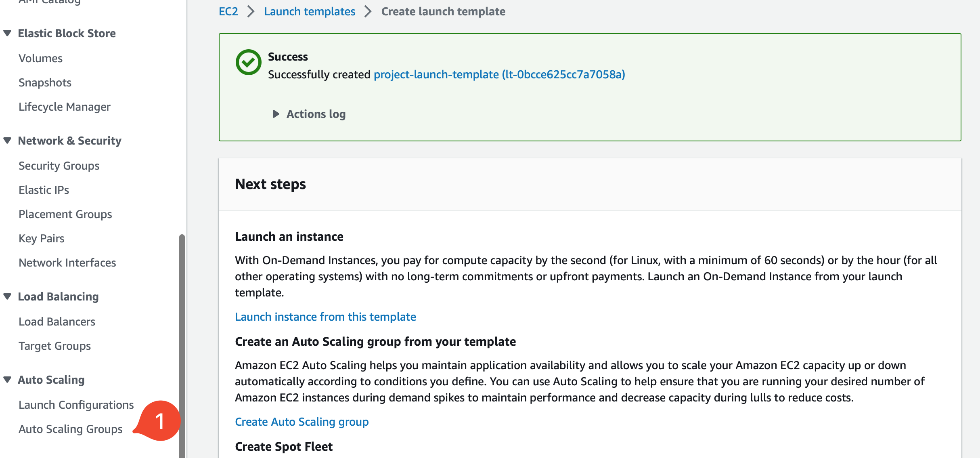Image resolution: width=980 pixels, height=458 pixels.
Task: Click the sidebar vertical scrollbar
Action: [x=183, y=343]
